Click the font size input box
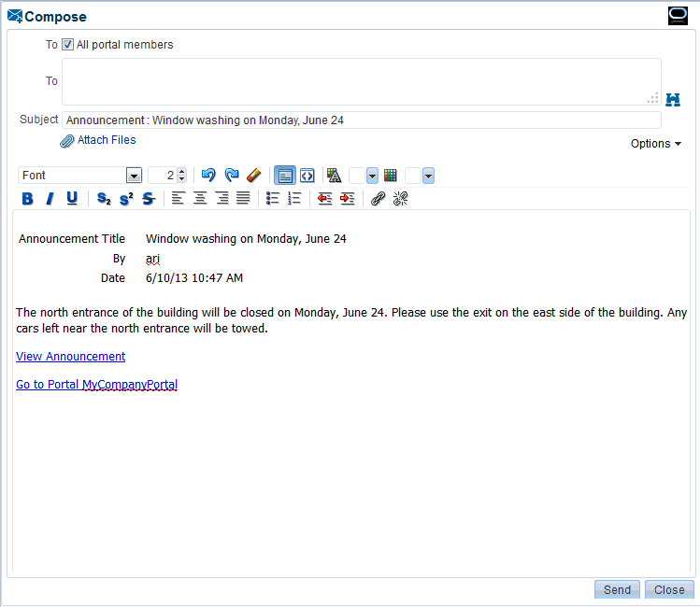The width and height of the screenshot is (700, 607). [163, 176]
